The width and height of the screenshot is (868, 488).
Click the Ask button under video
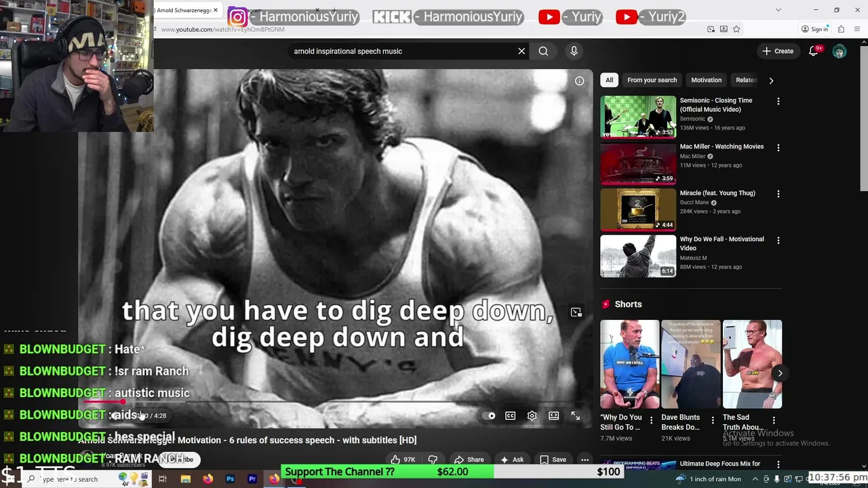[x=512, y=460]
